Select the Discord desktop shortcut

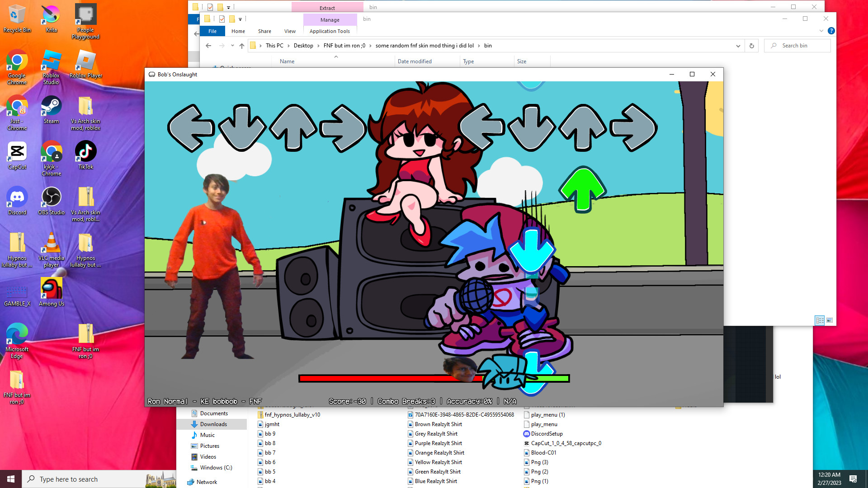(17, 201)
